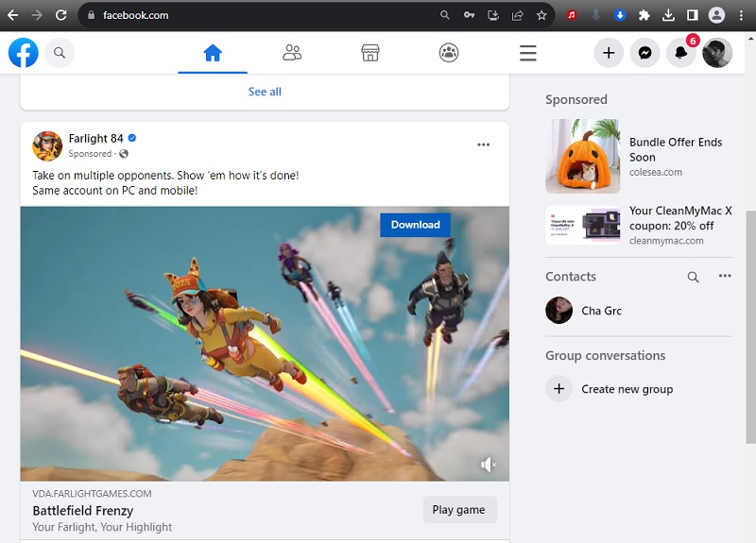The width and height of the screenshot is (756, 543).
Task: Open the Battlefield Frenzy headline link
Action: pyautogui.click(x=83, y=510)
